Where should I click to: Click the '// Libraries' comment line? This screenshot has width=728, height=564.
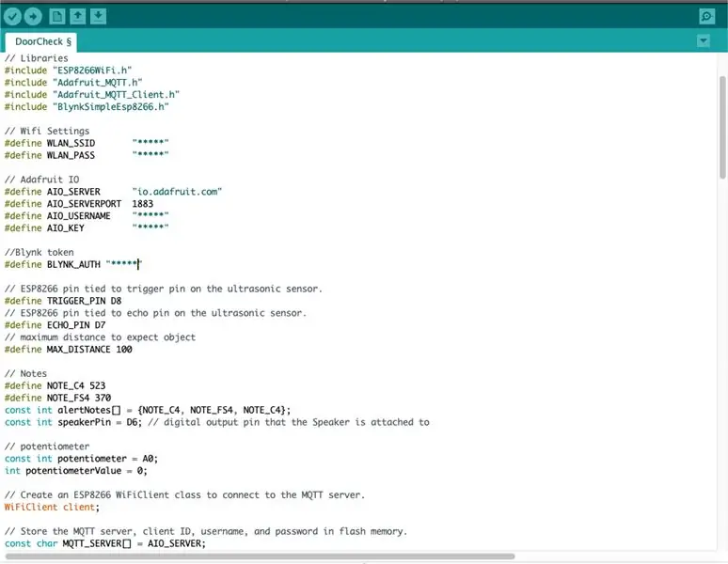point(37,58)
